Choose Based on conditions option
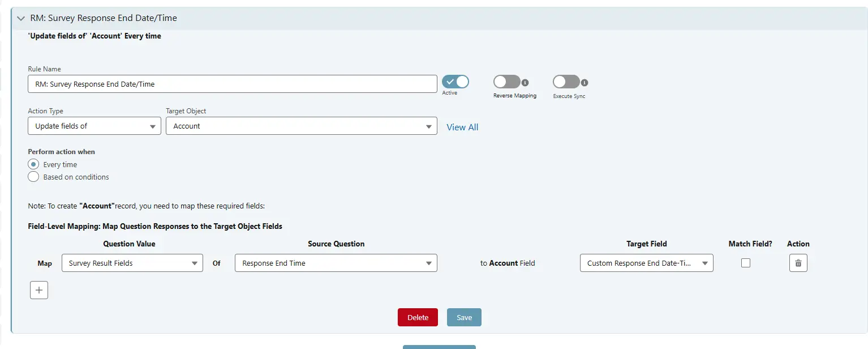 [33, 177]
